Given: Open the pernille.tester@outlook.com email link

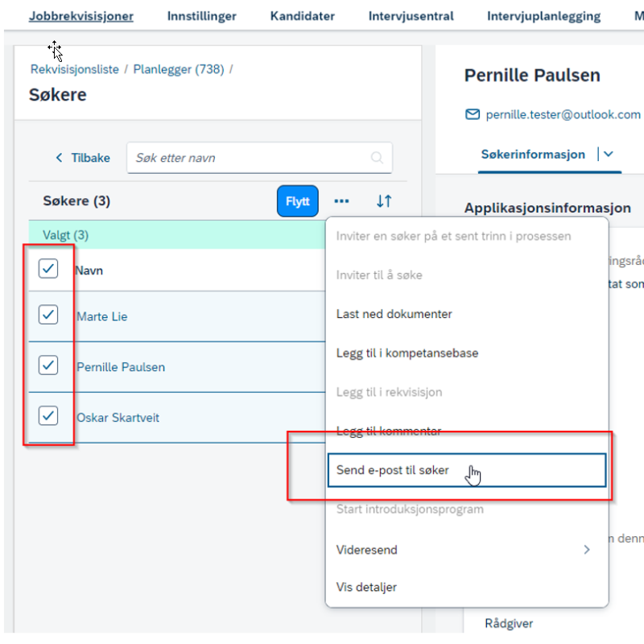Looking at the screenshot, I should click(x=563, y=114).
